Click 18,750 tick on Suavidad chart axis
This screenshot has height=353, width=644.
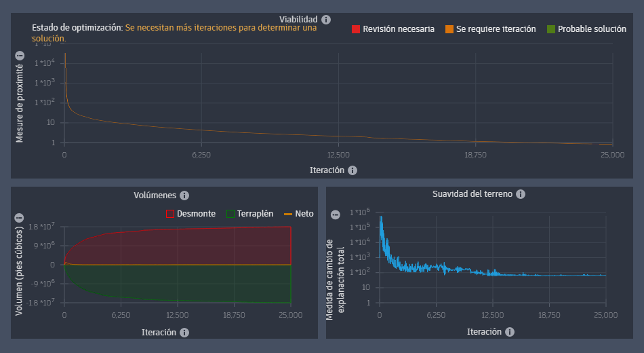tap(549, 315)
